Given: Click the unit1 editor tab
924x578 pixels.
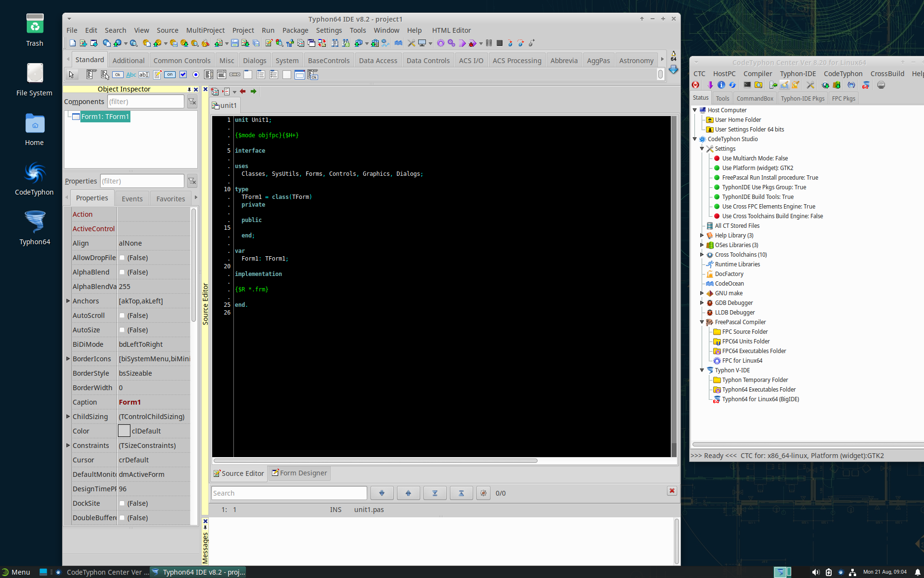Looking at the screenshot, I should point(225,105).
